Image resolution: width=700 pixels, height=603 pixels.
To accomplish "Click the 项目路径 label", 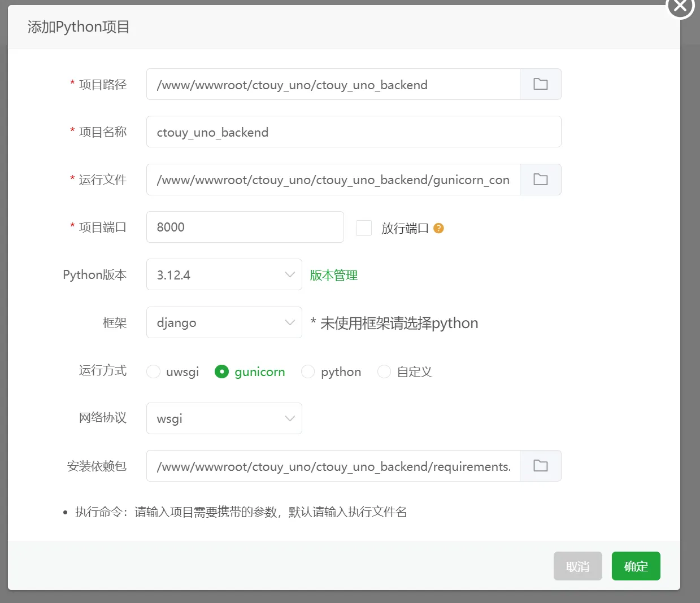I will (102, 84).
